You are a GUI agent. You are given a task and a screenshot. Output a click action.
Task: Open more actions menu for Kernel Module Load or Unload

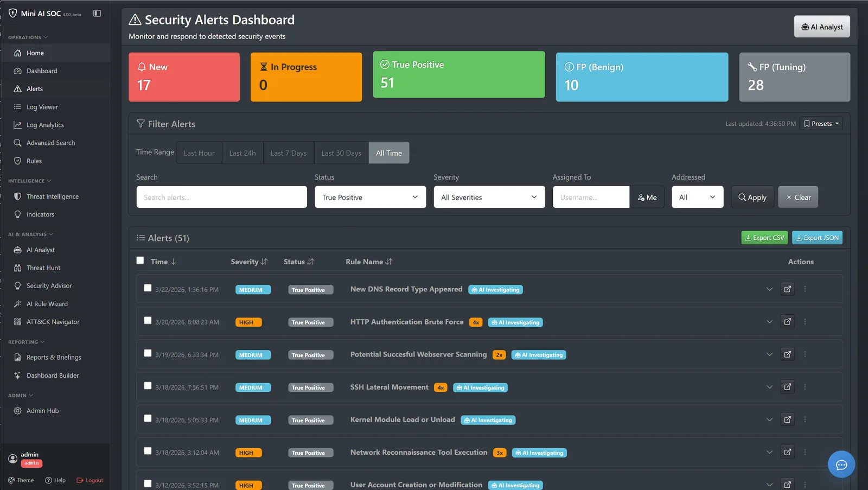805,419
